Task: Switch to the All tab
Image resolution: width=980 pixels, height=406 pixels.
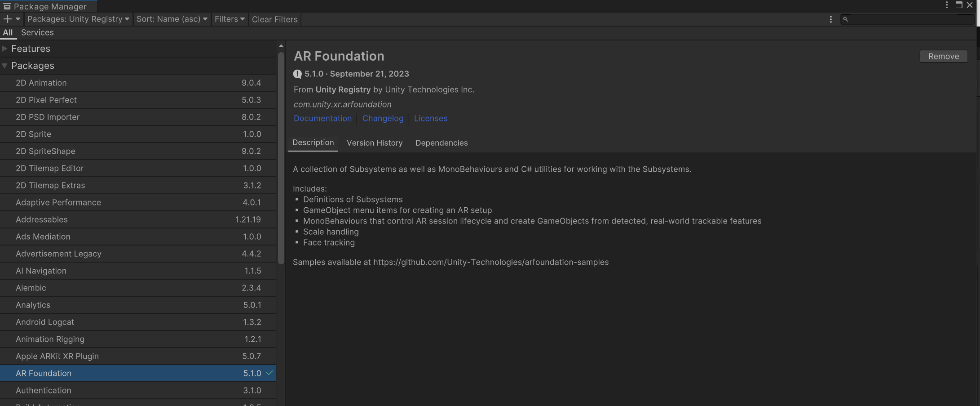Action: (x=8, y=32)
